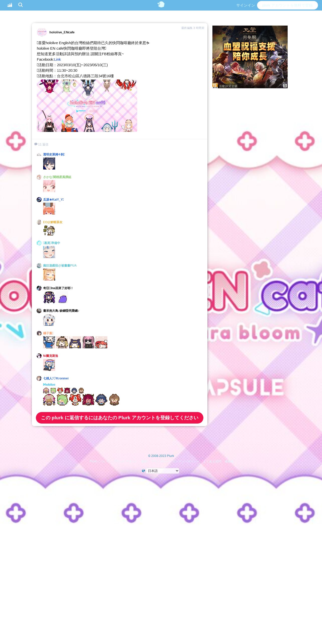The width and height of the screenshot is (322, 644).
Task: Open the 日本語 language dropdown
Action: coord(163,471)
